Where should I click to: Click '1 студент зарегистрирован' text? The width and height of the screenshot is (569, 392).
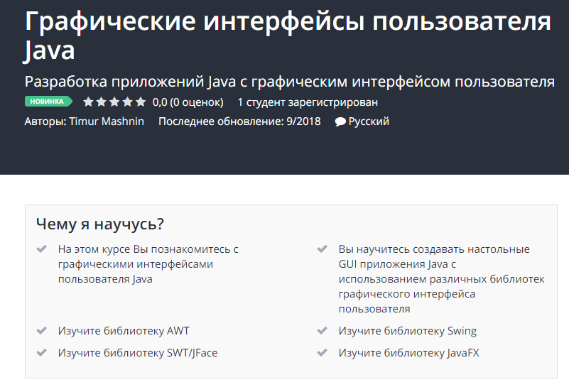[308, 102]
